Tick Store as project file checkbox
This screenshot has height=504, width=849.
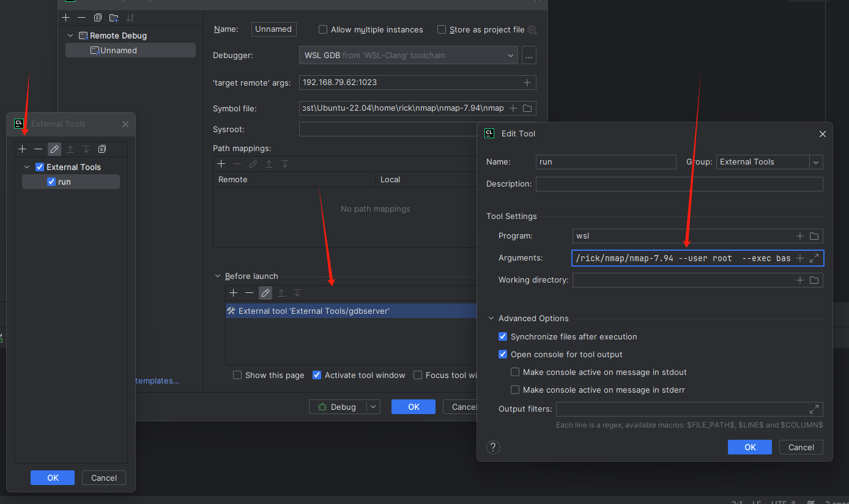(x=442, y=29)
